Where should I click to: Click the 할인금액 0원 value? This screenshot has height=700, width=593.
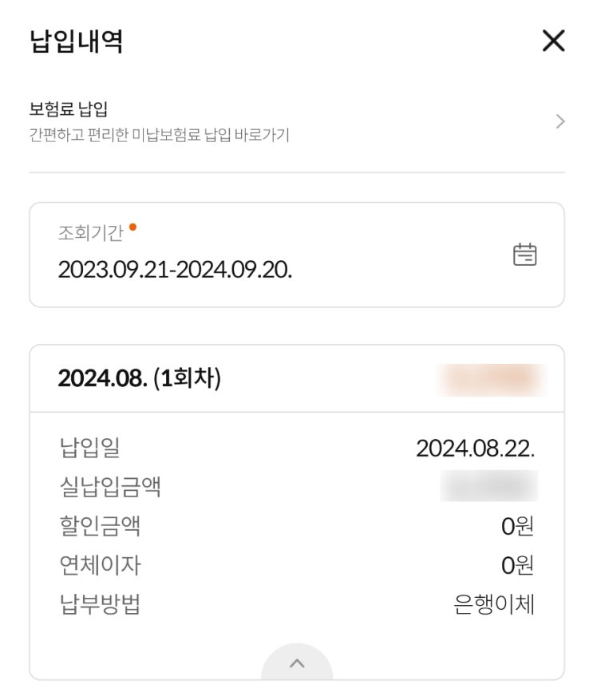coord(517,526)
